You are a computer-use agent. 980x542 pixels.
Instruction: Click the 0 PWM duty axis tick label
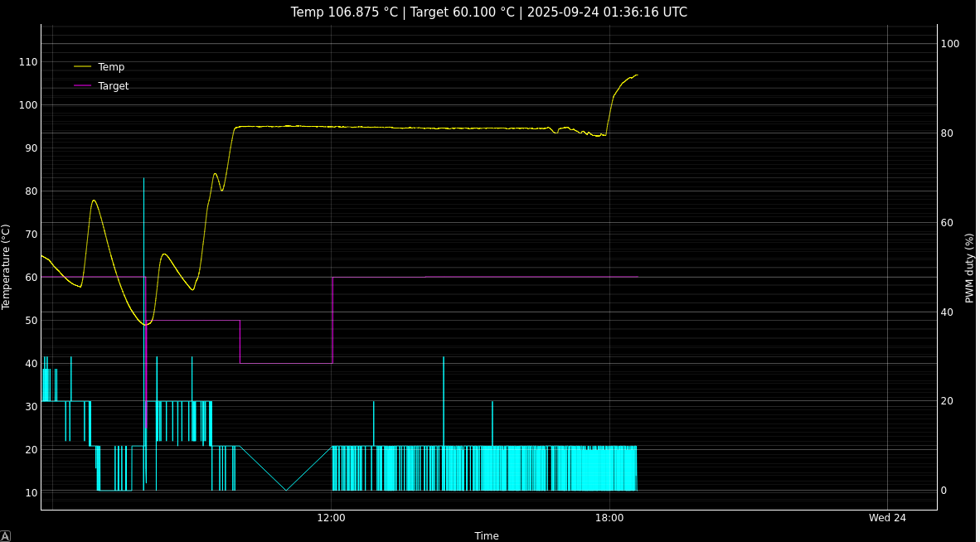(944, 491)
